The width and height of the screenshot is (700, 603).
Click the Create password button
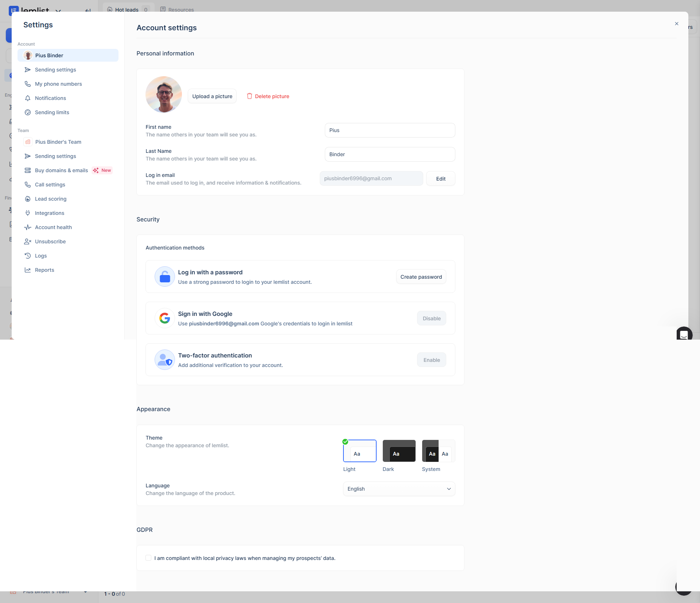421,277
